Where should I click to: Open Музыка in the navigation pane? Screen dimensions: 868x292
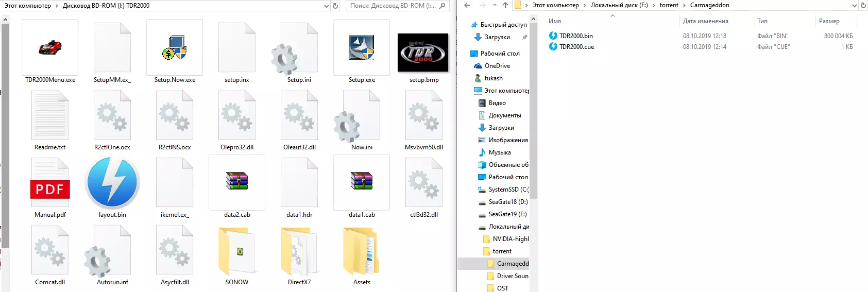[500, 152]
